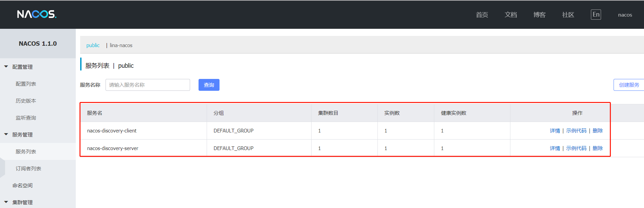Open 博客 in the top navigation
Viewport: 644px width, 208px height.
(x=539, y=15)
